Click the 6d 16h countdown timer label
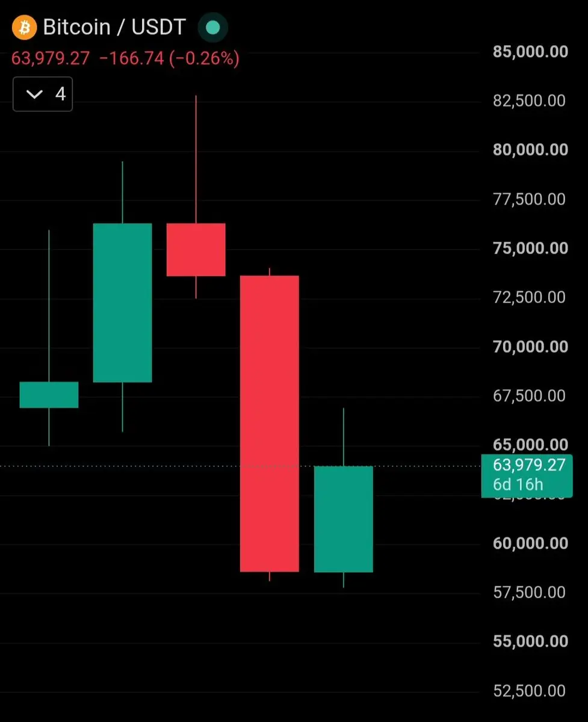 [518, 484]
